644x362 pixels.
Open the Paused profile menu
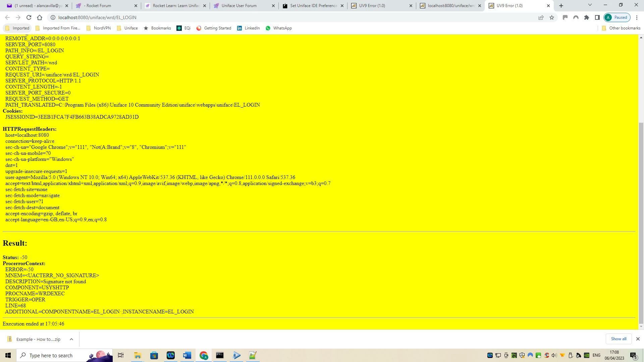[x=617, y=17]
